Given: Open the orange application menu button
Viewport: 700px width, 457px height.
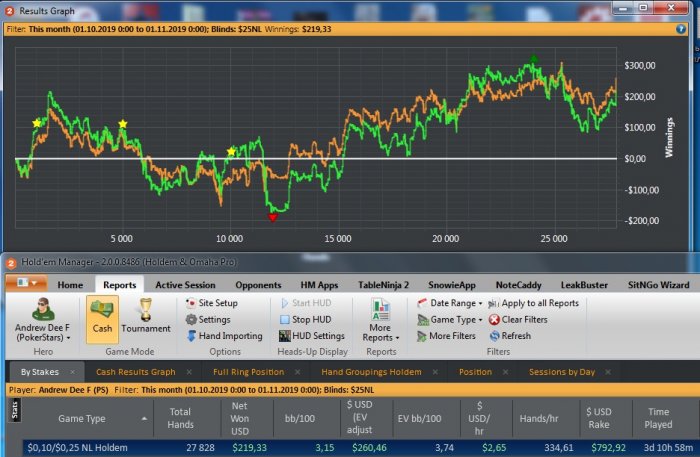Looking at the screenshot, I should click(27, 283).
